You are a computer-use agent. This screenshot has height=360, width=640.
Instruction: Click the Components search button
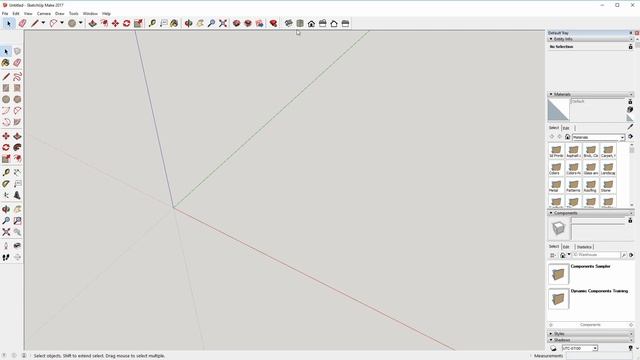pos(624,255)
